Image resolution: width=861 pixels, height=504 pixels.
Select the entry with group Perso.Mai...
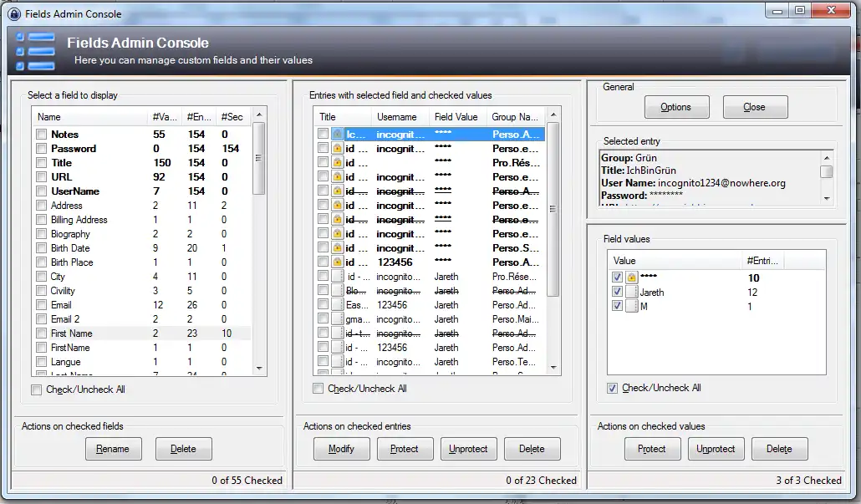coord(431,319)
